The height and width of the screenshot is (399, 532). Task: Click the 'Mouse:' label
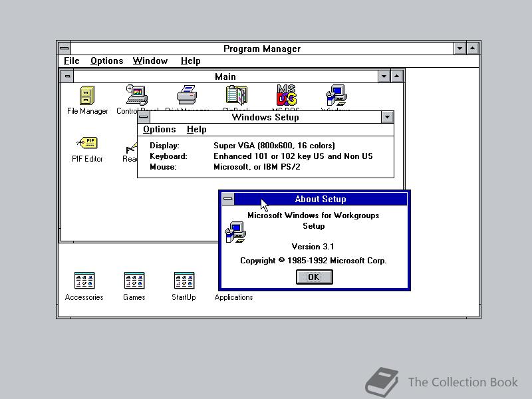pyautogui.click(x=163, y=167)
